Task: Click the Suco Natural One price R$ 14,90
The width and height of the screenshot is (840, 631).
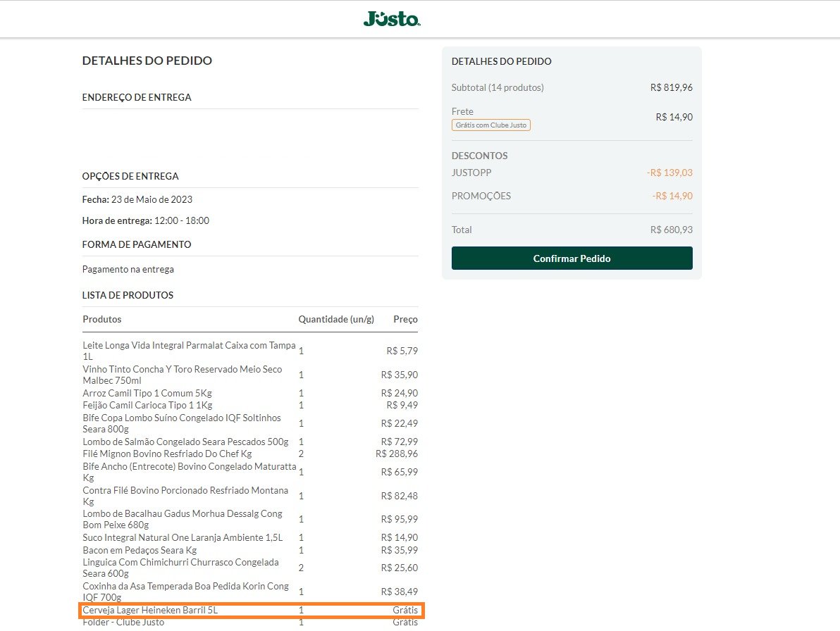Action: coord(399,537)
